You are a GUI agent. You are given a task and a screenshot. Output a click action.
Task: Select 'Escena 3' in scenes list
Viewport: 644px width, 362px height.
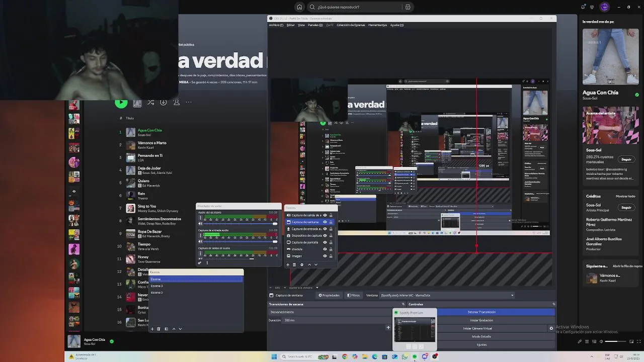click(196, 286)
